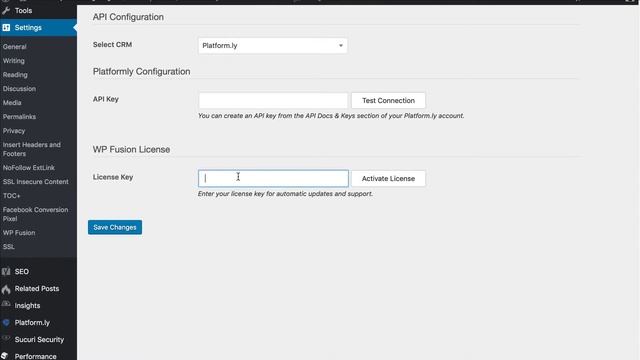
Task: Click the license key help description text
Action: (x=285, y=194)
